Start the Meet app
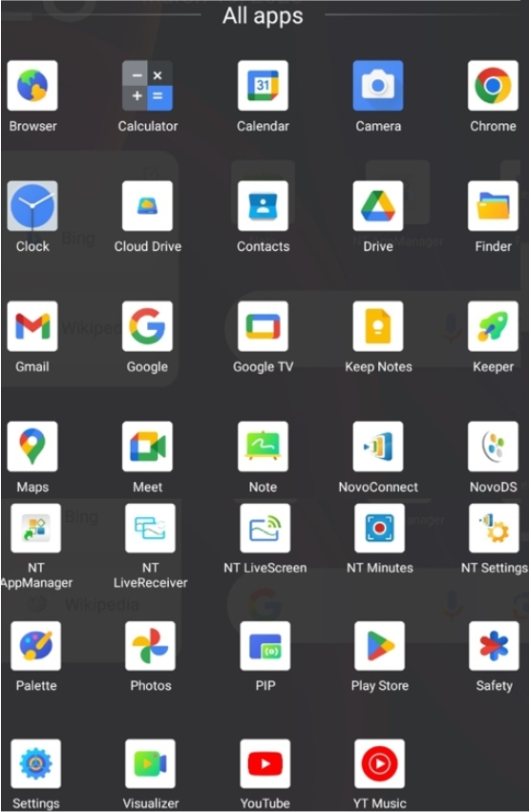The height and width of the screenshot is (812, 529). (148, 447)
